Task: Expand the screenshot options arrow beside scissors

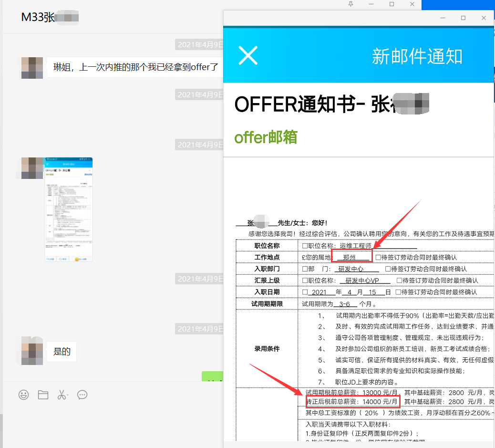Action: tap(68, 395)
